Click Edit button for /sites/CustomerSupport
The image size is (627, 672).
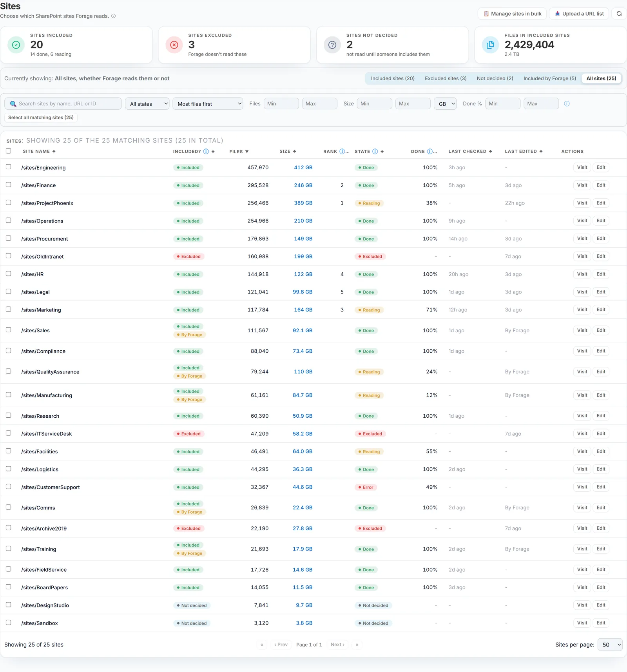[x=601, y=487]
